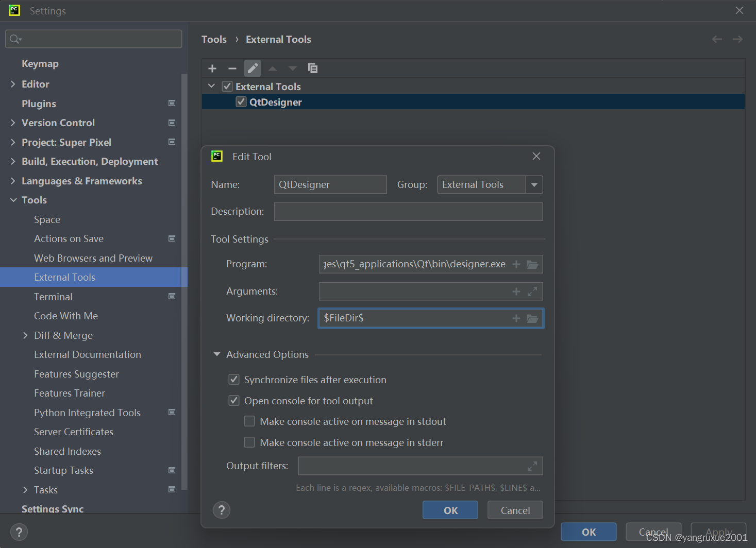
Task: Click project-level marker beside Plugins
Action: click(x=172, y=103)
